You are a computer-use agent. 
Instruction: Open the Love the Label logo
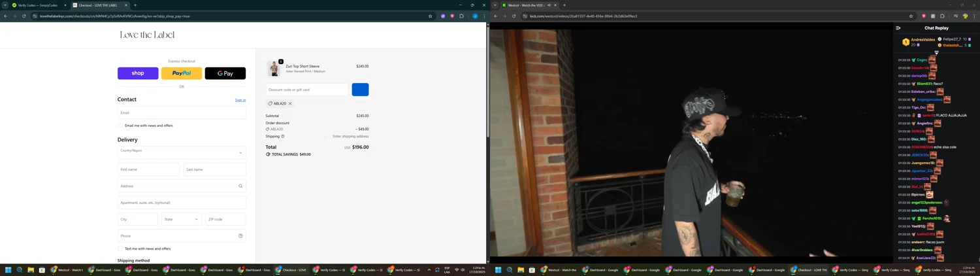[147, 35]
